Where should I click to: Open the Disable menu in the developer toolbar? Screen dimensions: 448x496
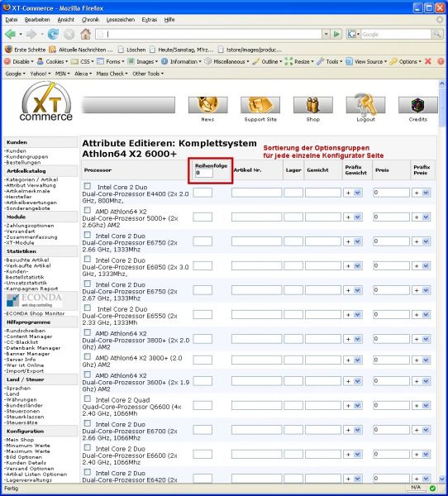click(x=19, y=61)
